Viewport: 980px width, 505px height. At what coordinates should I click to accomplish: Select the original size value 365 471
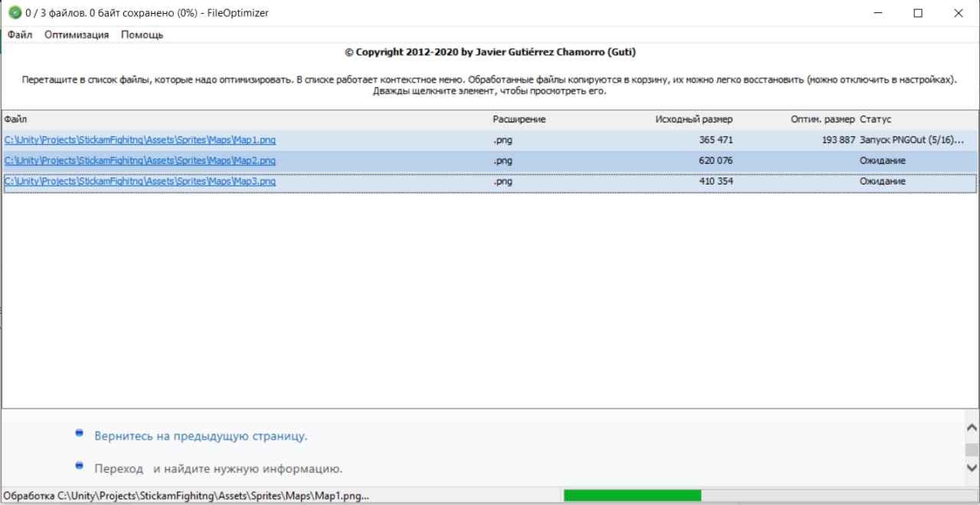coord(716,140)
